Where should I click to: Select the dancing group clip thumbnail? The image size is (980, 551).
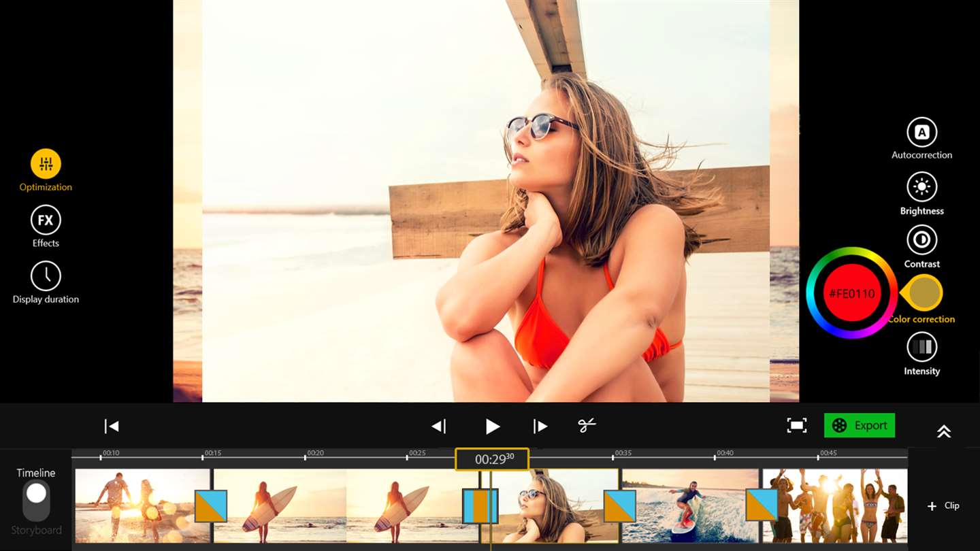point(834,505)
